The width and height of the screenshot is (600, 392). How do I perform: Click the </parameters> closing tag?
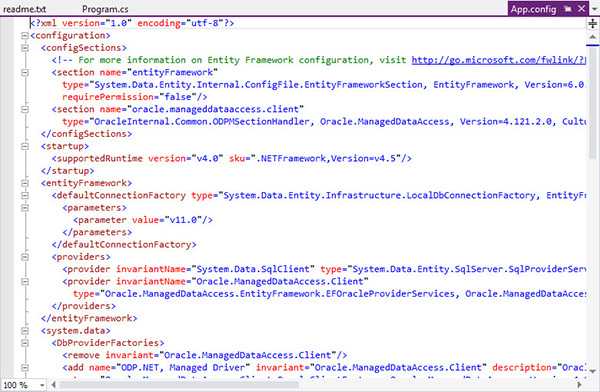[x=97, y=232]
